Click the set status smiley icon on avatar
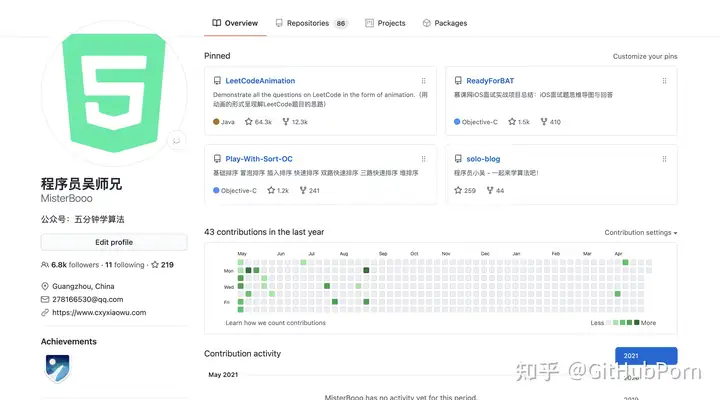 point(176,141)
